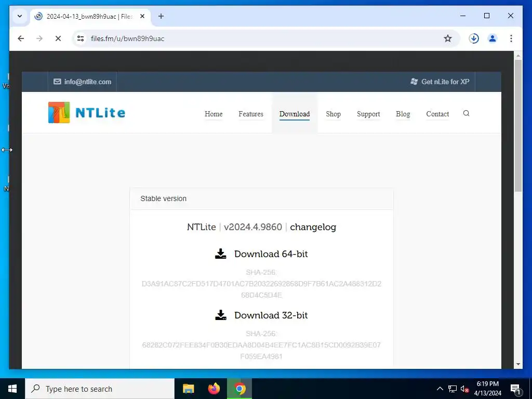The height and width of the screenshot is (399, 532).
Task: Open Firefox from the taskbar
Action: (214, 389)
